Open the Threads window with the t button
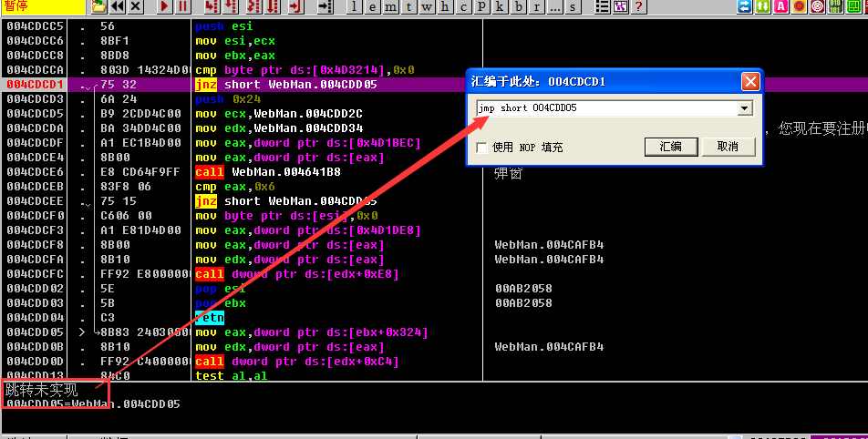This screenshot has width=868, height=439. (409, 6)
